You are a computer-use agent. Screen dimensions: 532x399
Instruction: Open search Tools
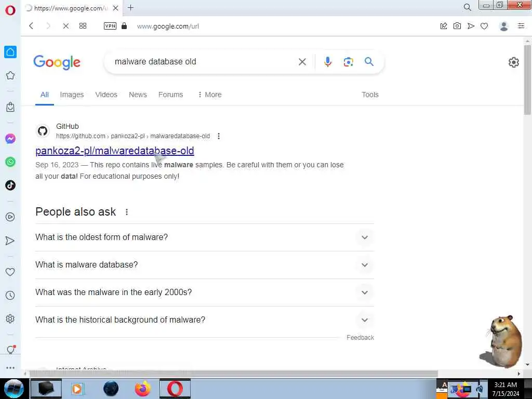(x=370, y=95)
